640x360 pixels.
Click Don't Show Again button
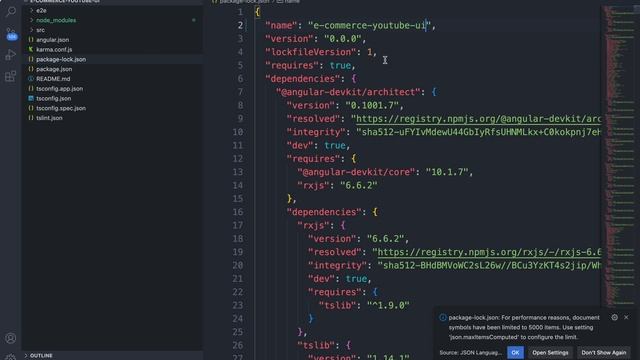click(604, 352)
